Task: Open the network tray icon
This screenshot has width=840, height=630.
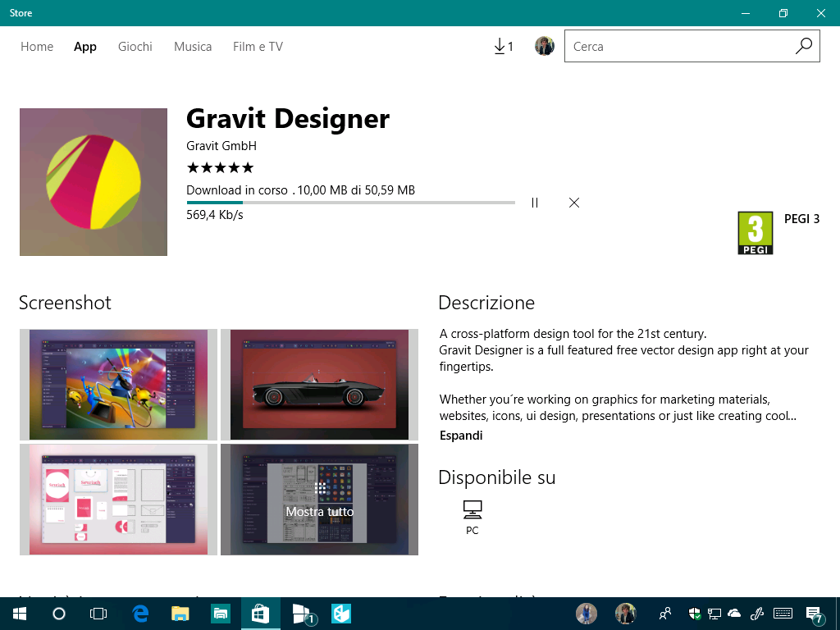Action: (x=714, y=614)
